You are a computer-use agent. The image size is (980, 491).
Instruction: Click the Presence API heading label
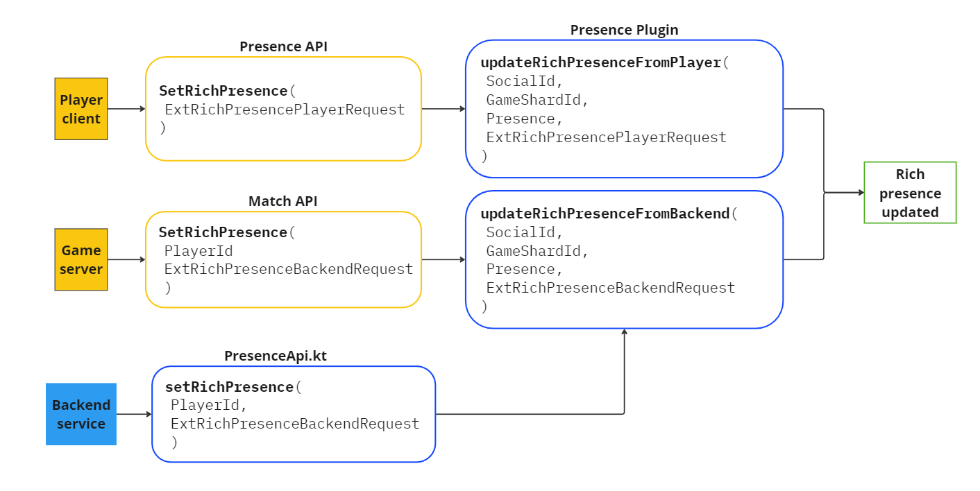(x=283, y=46)
